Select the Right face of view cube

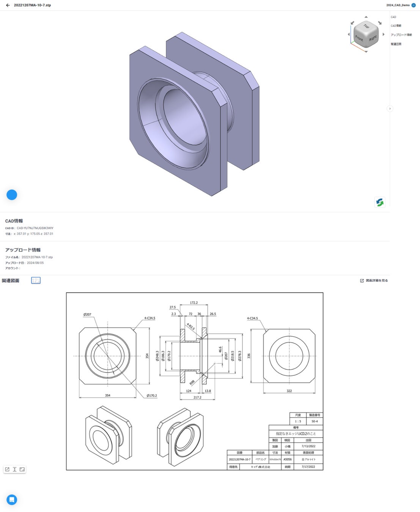[373, 38]
